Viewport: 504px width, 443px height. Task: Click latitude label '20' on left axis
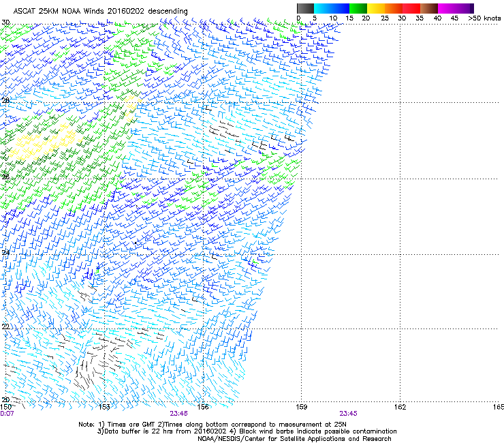[5, 399]
